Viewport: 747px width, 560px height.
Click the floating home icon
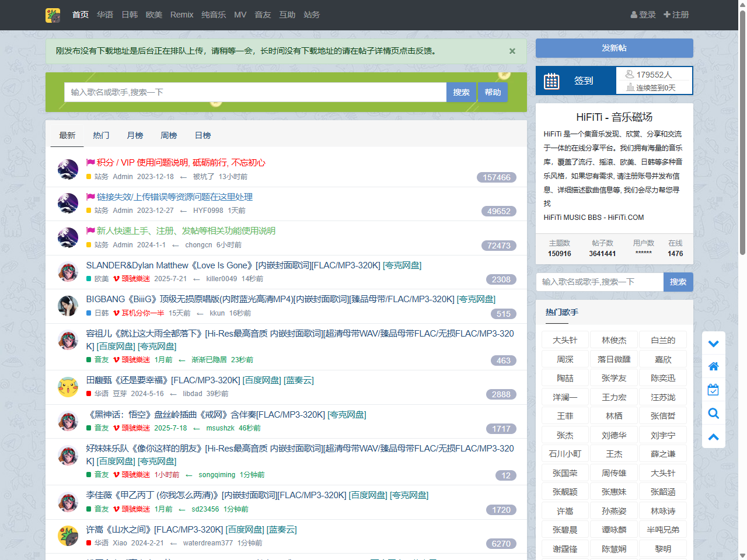tap(713, 367)
